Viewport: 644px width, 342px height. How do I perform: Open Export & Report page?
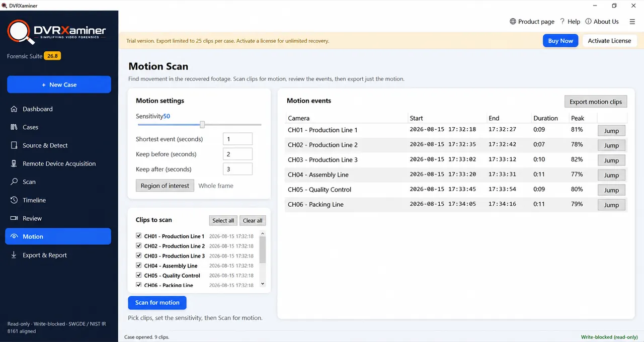coord(58,255)
